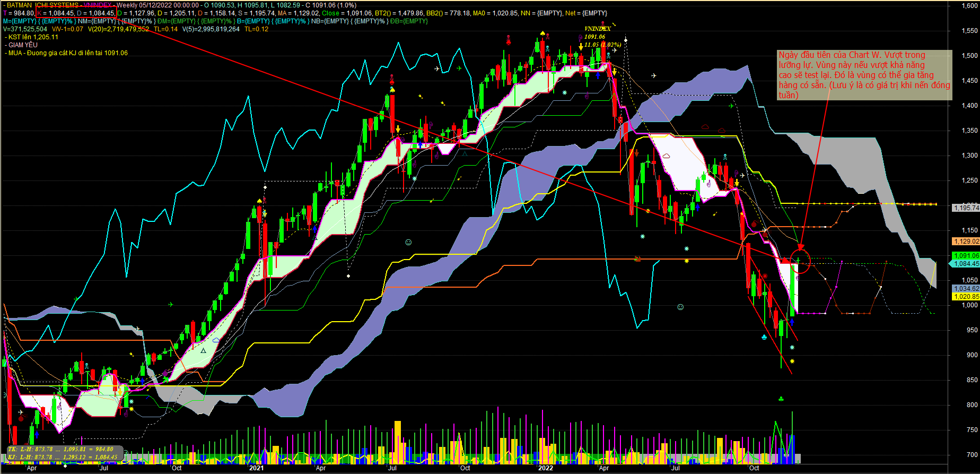
Task: Select the cyan club marker below the October 2022 candles
Action: coord(764,337)
